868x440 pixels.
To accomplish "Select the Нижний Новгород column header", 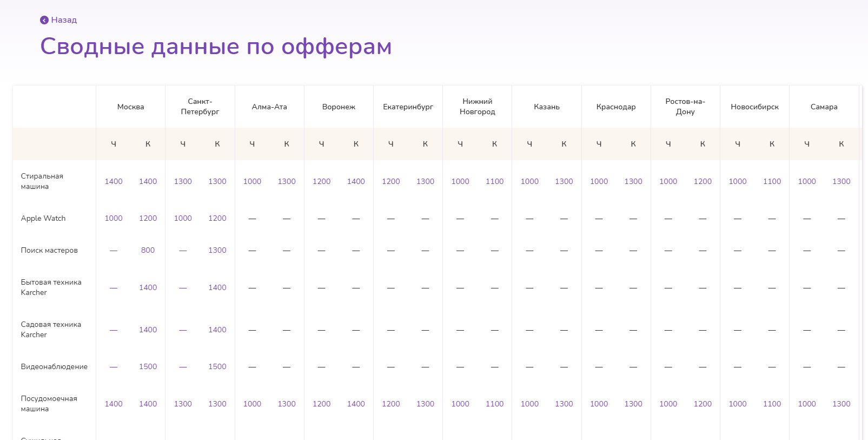I will [x=478, y=107].
